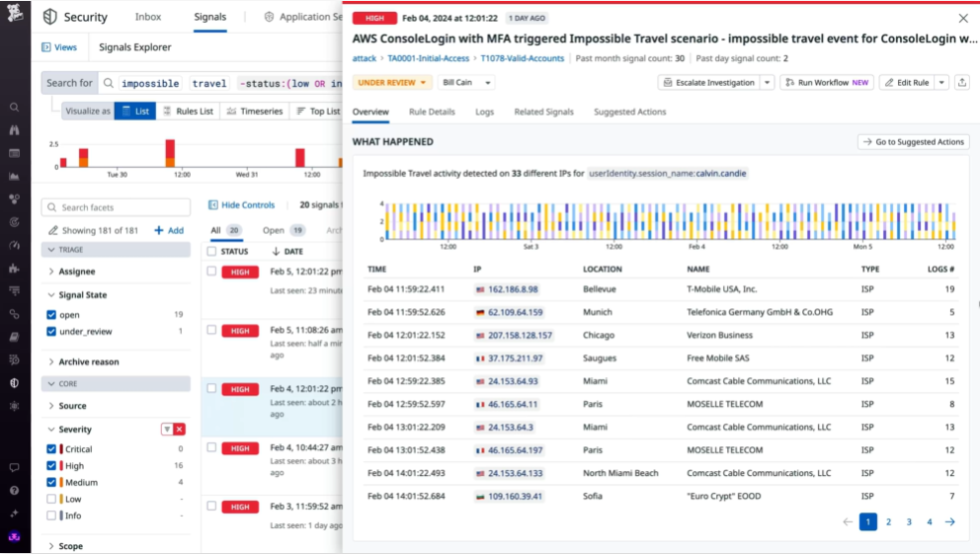The image size is (980, 554).
Task: Check the Info severity checkbox
Action: coord(51,515)
